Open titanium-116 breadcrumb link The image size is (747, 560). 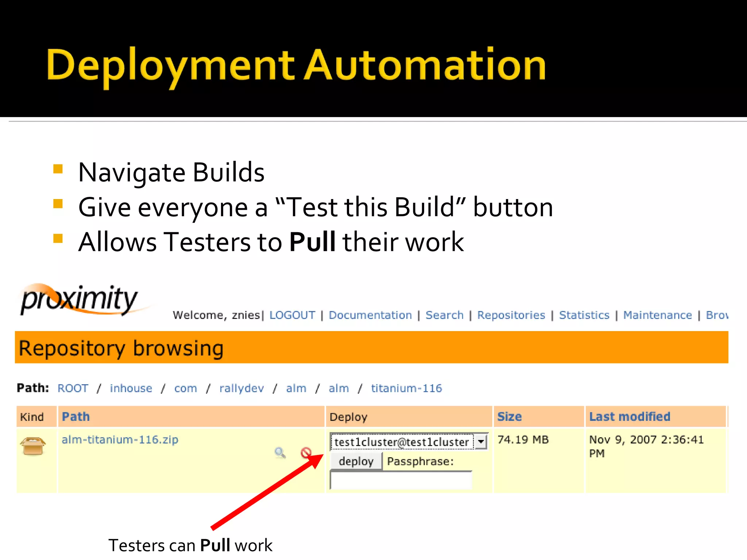coord(406,388)
